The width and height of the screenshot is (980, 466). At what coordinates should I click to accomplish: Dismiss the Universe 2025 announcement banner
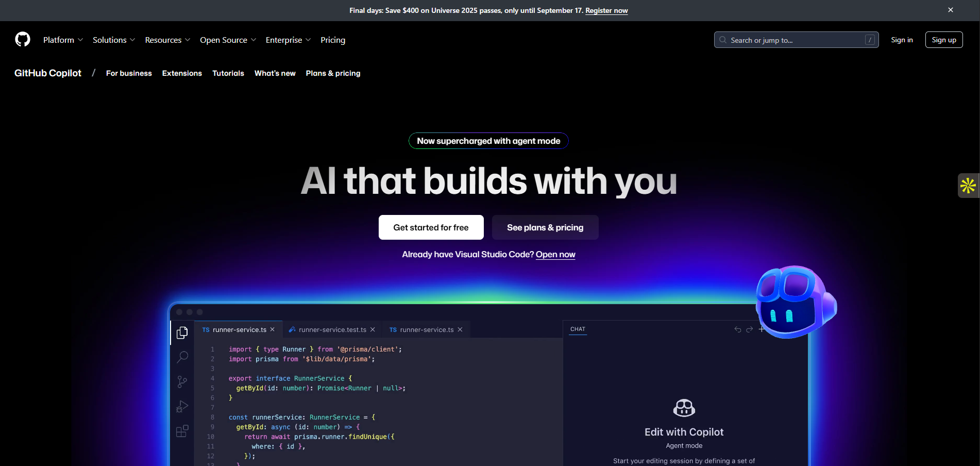[951, 10]
